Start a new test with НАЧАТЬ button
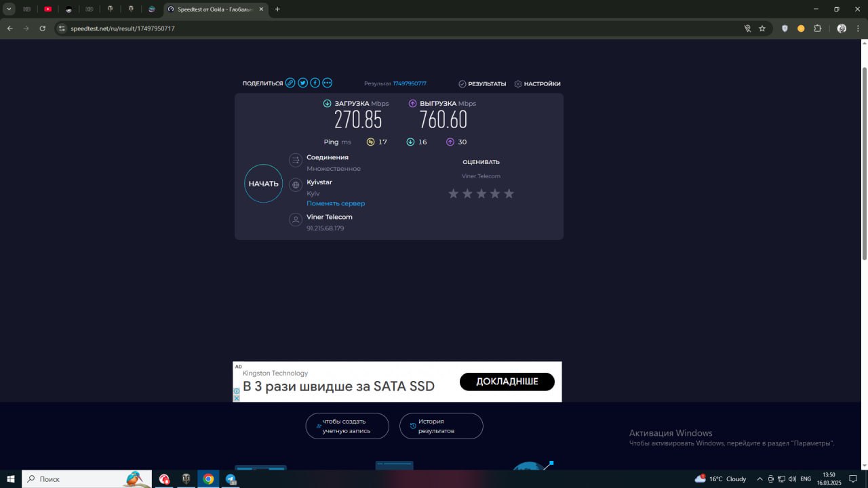This screenshot has height=488, width=868. (263, 184)
